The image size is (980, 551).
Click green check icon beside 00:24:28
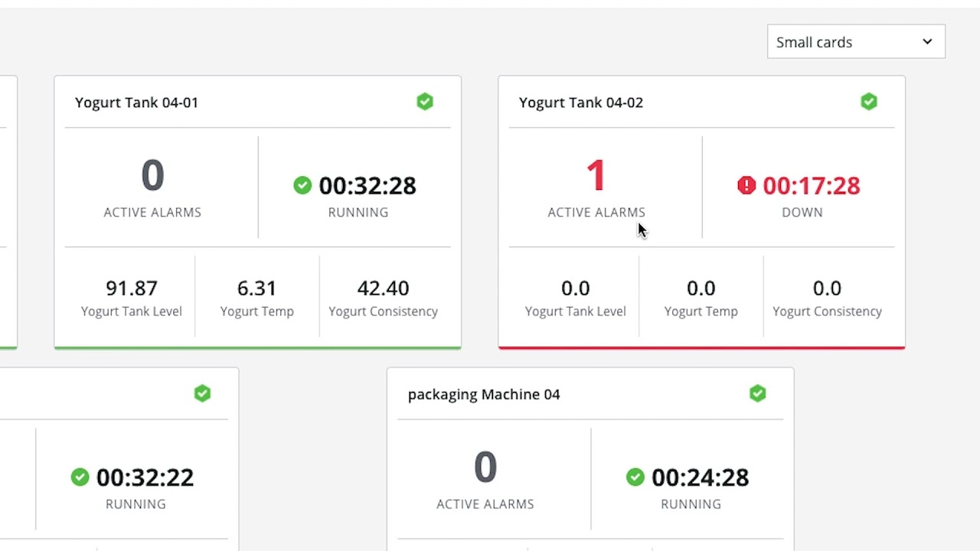point(635,477)
